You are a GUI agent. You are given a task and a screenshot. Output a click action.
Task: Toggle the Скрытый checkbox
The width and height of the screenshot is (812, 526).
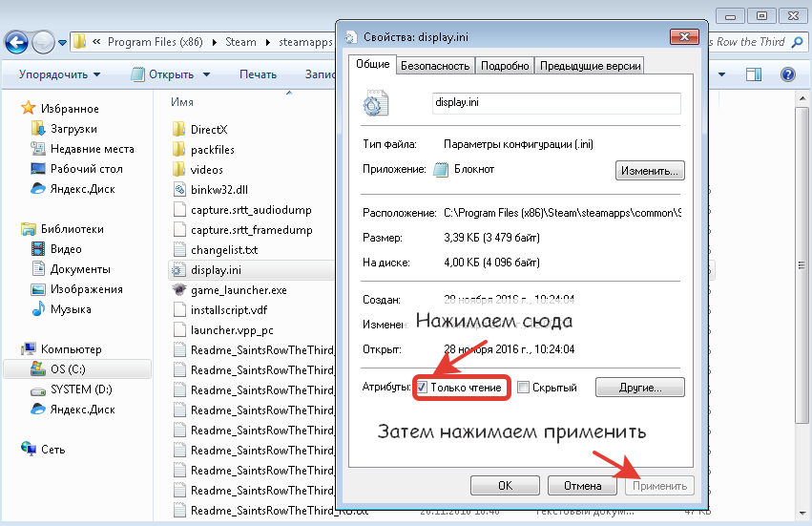point(524,388)
